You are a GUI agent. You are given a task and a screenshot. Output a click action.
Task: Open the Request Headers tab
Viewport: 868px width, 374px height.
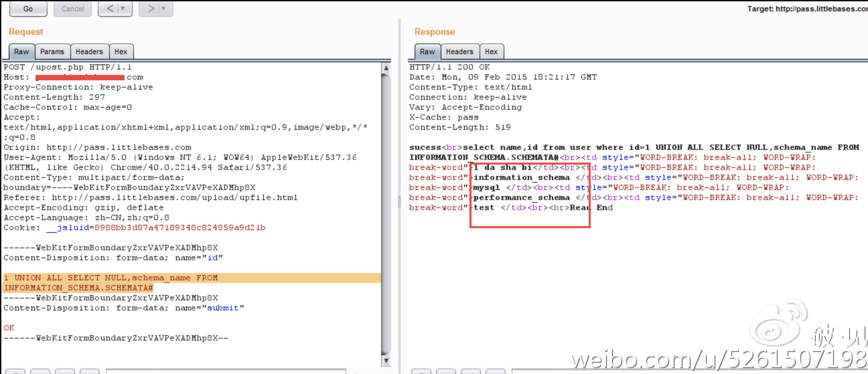tap(89, 52)
